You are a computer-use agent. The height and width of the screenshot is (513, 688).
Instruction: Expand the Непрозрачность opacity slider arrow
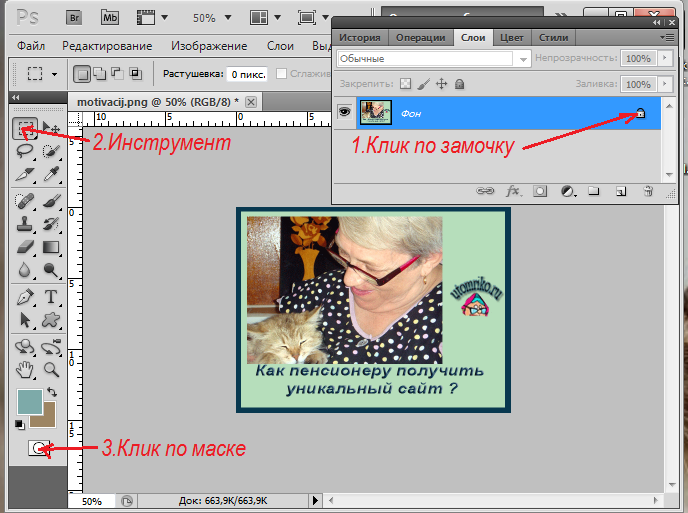[666, 59]
